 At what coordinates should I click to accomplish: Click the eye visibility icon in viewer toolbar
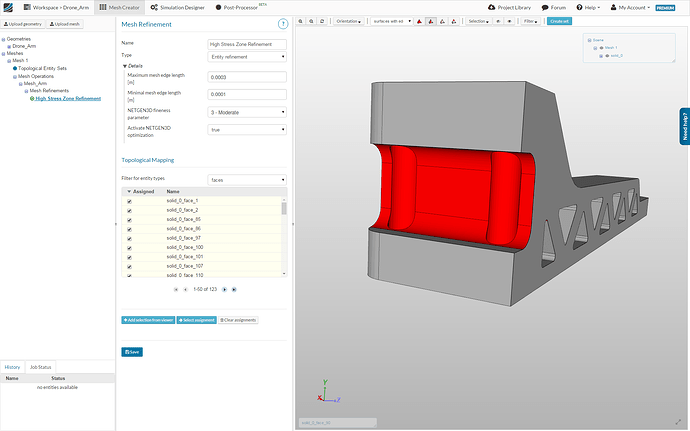coord(509,20)
